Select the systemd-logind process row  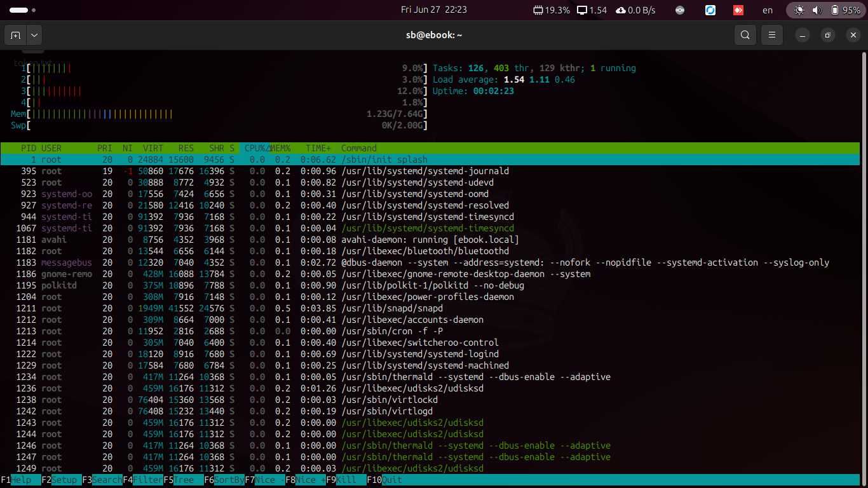tap(430, 354)
